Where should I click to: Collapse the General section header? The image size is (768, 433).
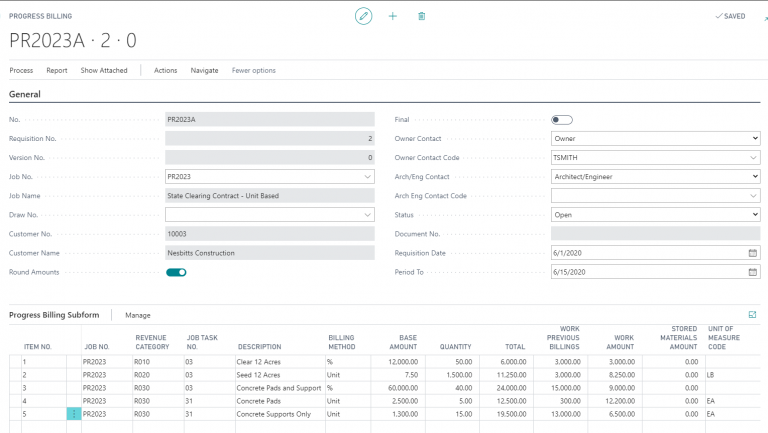click(x=25, y=94)
